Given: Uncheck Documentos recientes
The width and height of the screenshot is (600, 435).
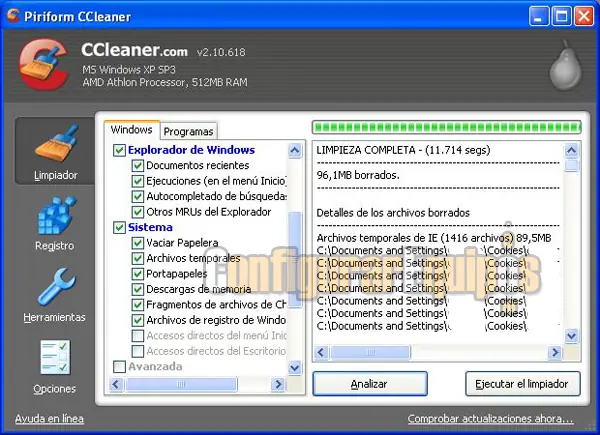Looking at the screenshot, I should (x=137, y=165).
